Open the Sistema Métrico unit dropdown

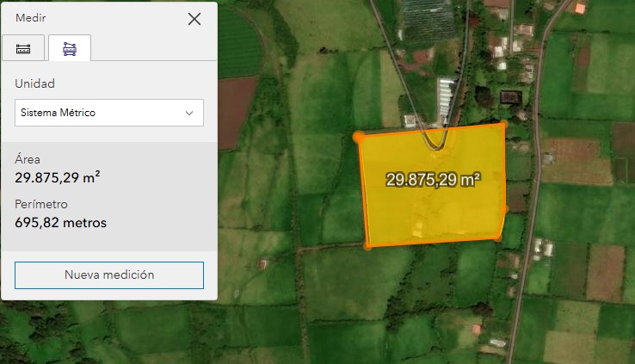(109, 113)
